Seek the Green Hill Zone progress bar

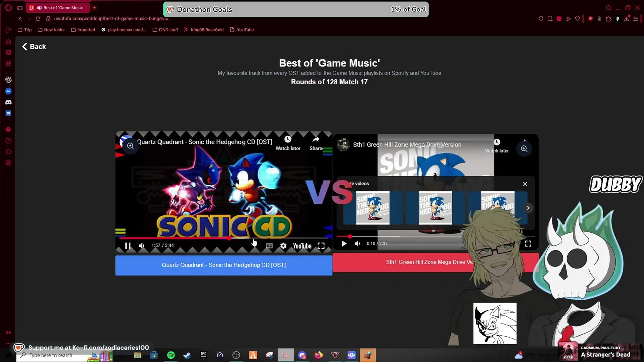pyautogui.click(x=435, y=236)
